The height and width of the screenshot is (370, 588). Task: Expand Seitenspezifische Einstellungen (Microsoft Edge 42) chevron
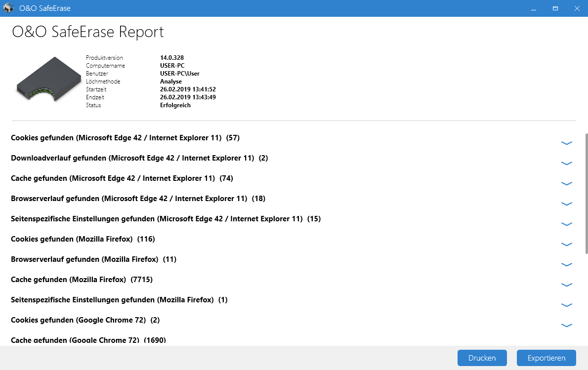point(566,224)
